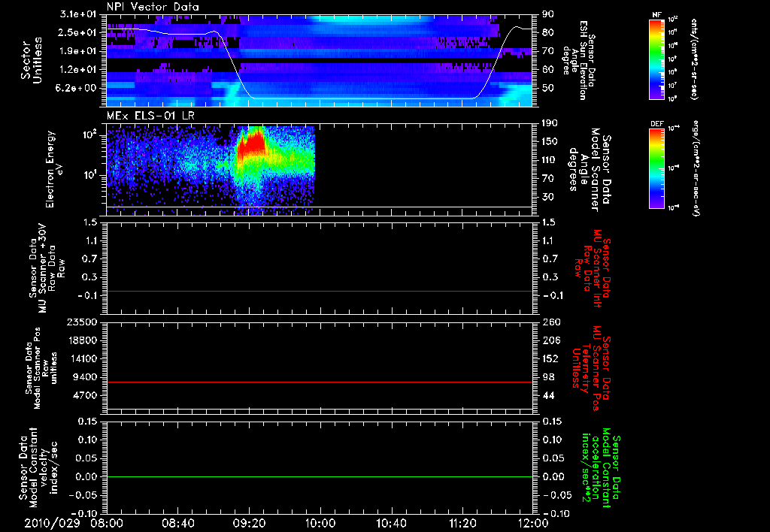Click the red MU Scanner Pos telemetry line
The width and height of the screenshot is (770, 532).
coord(319,382)
